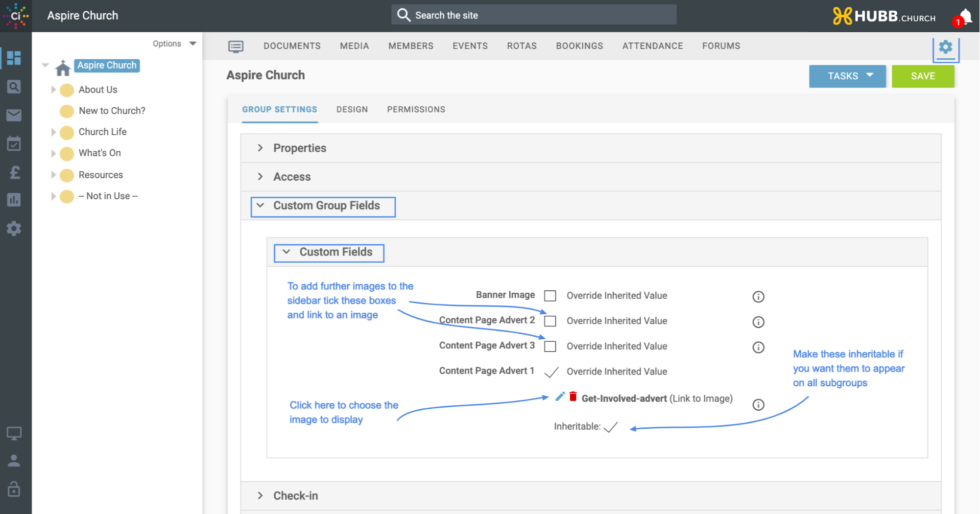Collapse the Aspire Church root node arrow
Image resolution: width=980 pixels, height=514 pixels.
click(x=46, y=65)
